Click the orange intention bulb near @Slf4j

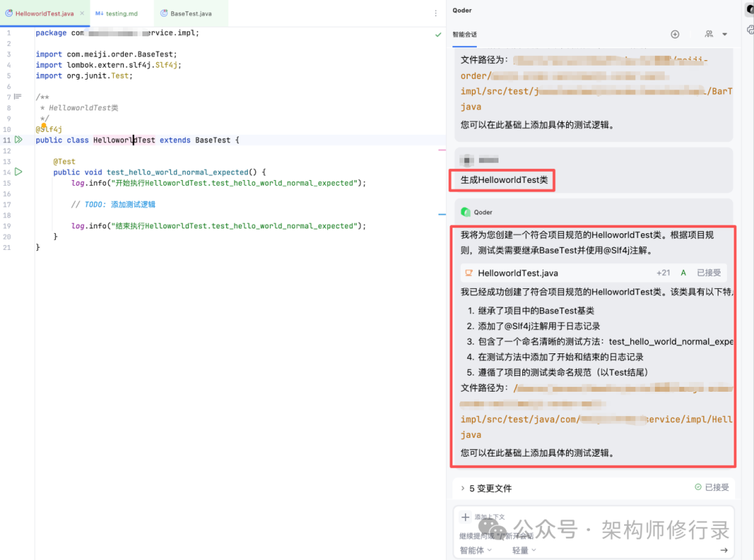click(x=44, y=126)
